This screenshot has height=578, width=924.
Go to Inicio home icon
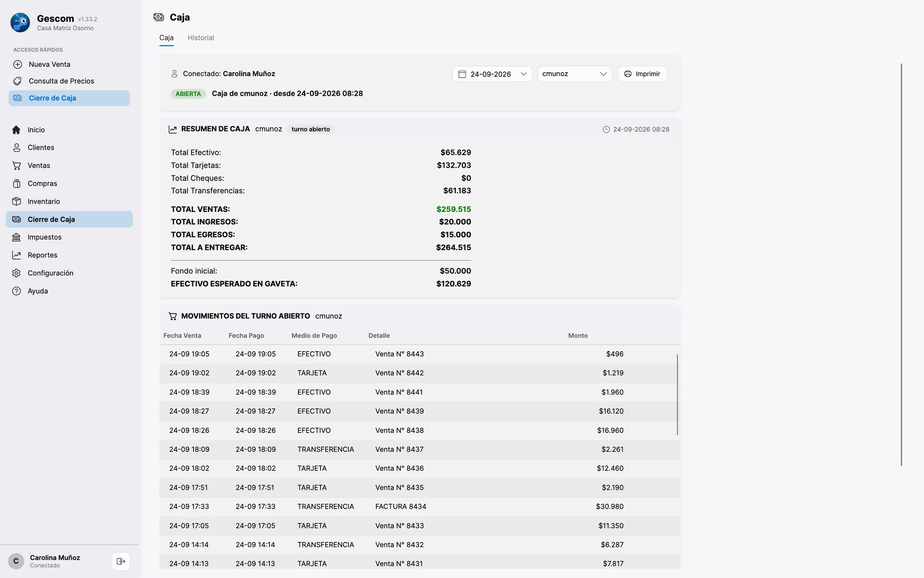pos(16,130)
